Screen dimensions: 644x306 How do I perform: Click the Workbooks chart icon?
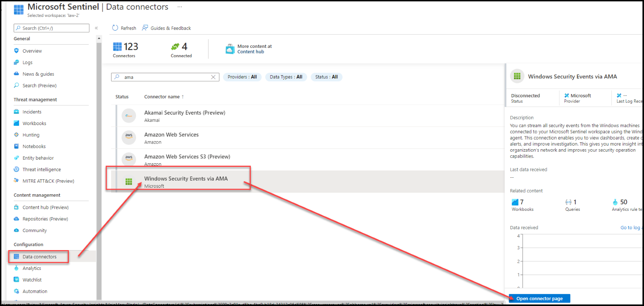(x=17, y=123)
